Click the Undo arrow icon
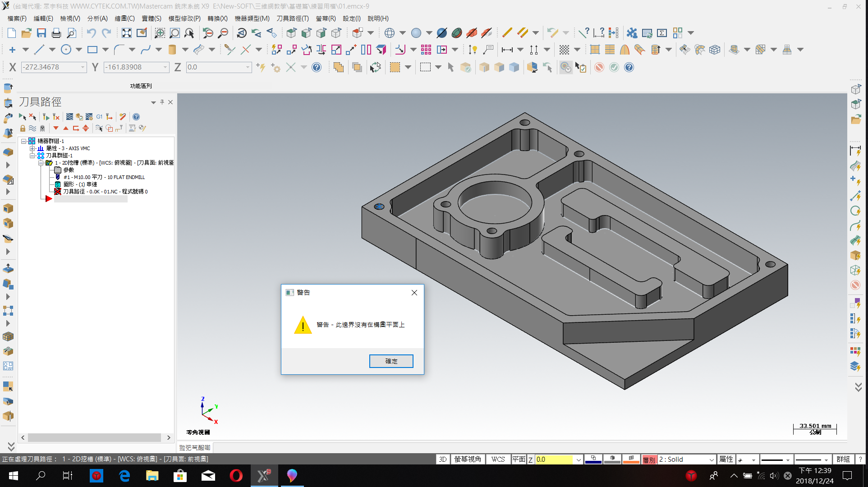Image resolution: width=868 pixels, height=487 pixels. click(92, 33)
